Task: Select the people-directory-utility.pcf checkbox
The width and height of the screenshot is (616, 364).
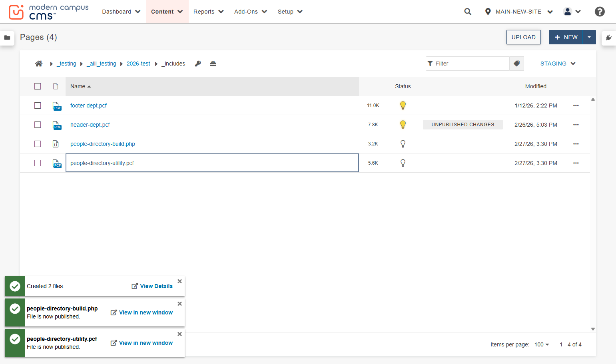Action: [38, 163]
